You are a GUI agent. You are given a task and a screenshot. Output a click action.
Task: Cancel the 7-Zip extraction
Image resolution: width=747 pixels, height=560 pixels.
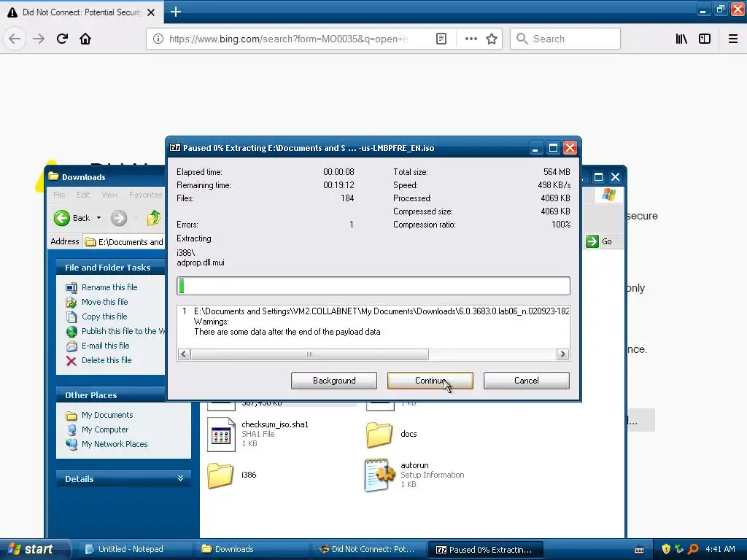pyautogui.click(x=527, y=381)
